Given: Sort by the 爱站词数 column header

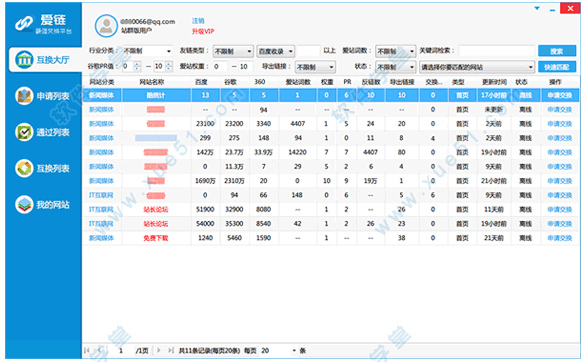Looking at the screenshot, I should point(298,82).
